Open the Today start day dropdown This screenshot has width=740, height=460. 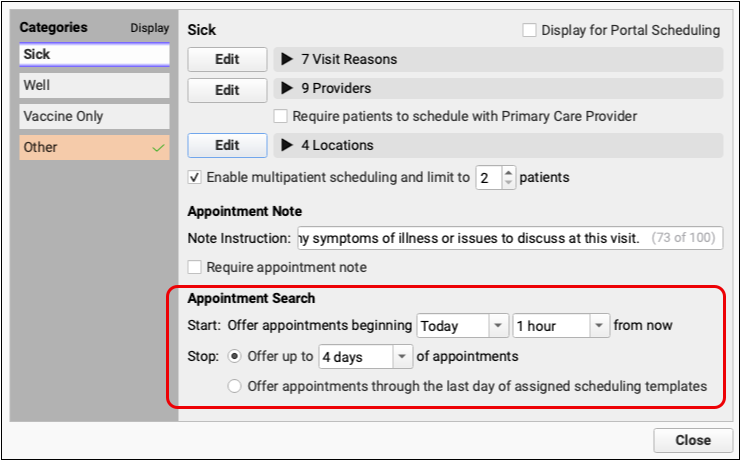coord(499,326)
